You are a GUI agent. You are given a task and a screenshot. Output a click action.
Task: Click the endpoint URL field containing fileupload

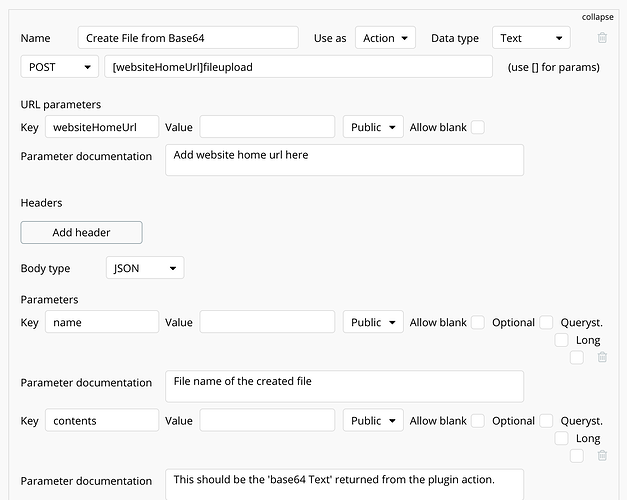coord(298,67)
